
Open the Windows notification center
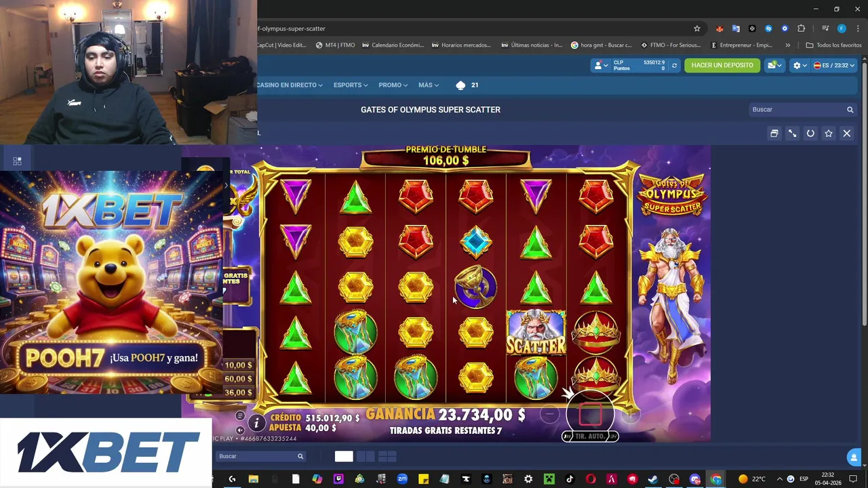(x=853, y=479)
